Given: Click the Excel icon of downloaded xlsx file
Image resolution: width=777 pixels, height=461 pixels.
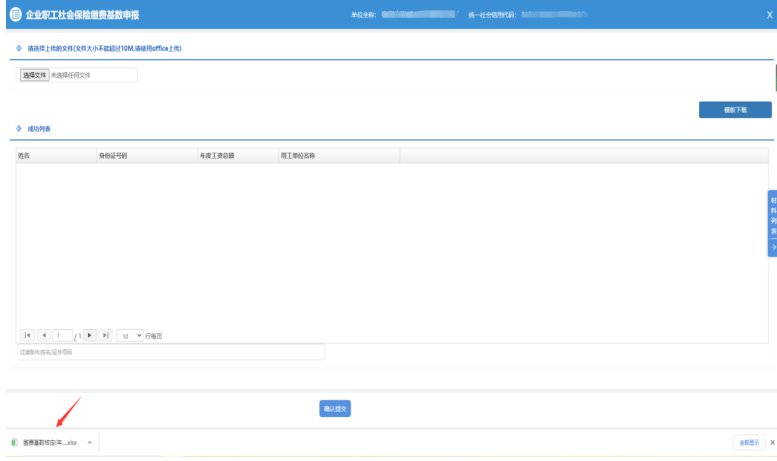Looking at the screenshot, I should (14, 441).
